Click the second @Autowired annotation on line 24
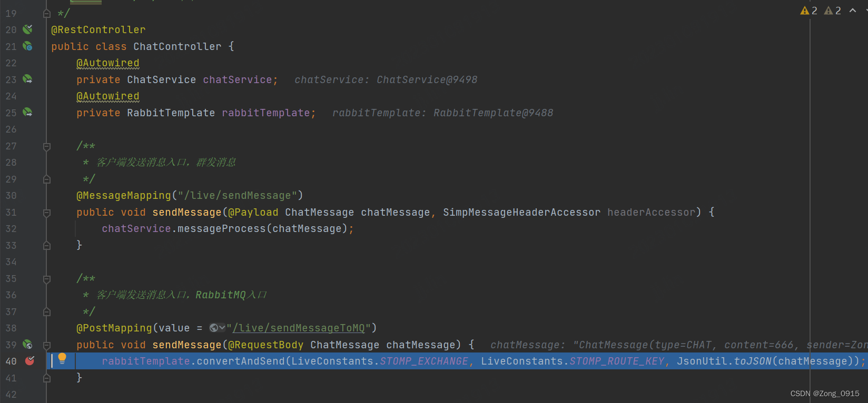 click(x=108, y=96)
